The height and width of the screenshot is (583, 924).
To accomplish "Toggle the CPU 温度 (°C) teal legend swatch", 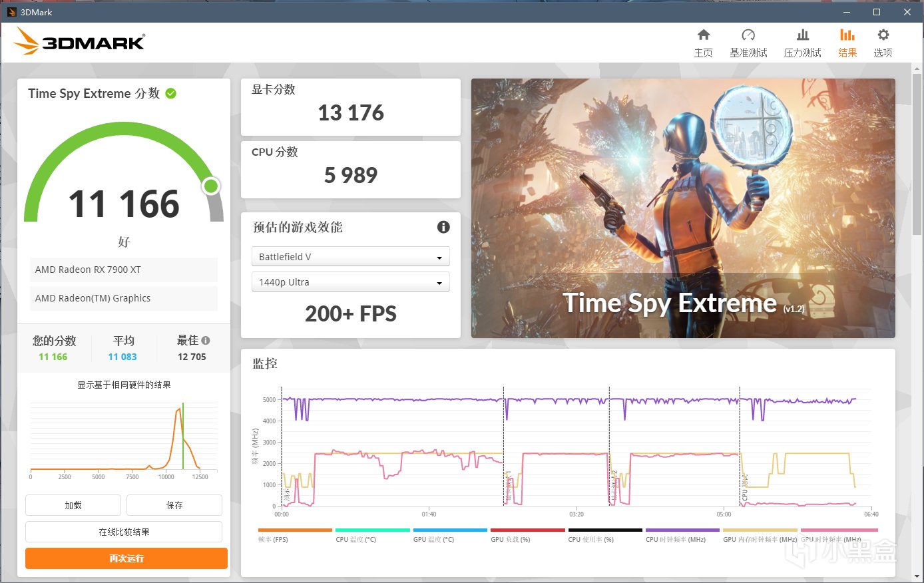I will coord(372,530).
